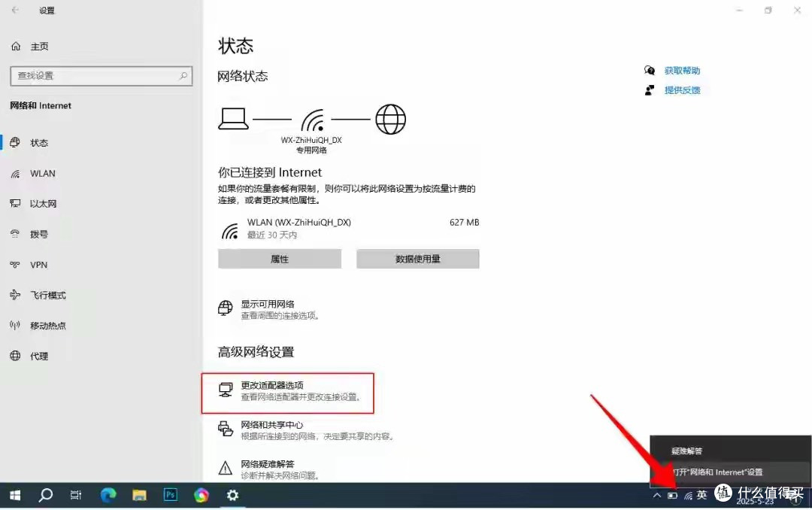Image resolution: width=812 pixels, height=510 pixels.
Task: Click the 你已连接到 Internet heading
Action: 270,172
